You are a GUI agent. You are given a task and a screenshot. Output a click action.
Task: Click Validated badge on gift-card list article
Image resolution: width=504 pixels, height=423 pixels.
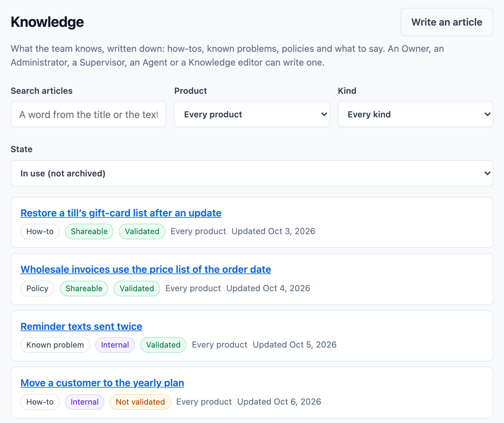(x=142, y=232)
